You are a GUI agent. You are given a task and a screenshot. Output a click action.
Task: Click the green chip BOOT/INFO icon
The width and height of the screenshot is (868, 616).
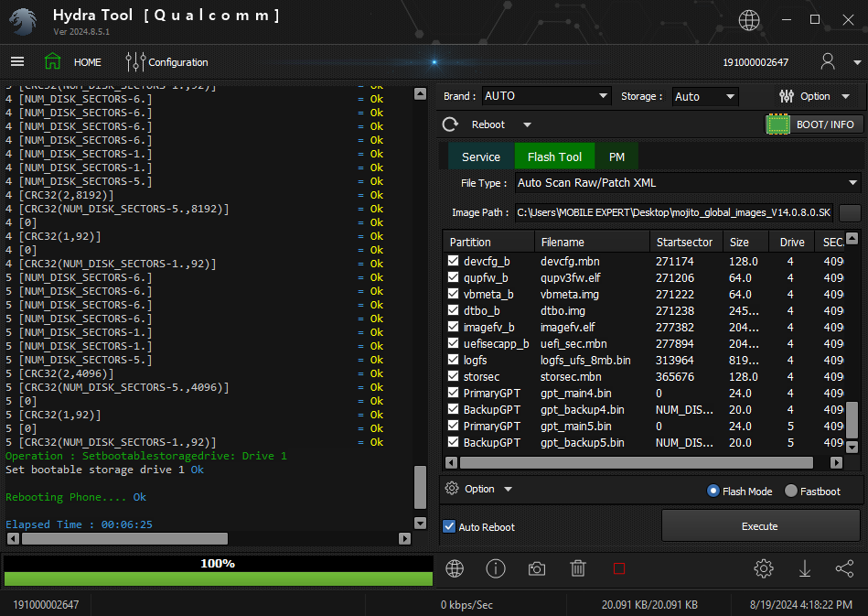777,124
